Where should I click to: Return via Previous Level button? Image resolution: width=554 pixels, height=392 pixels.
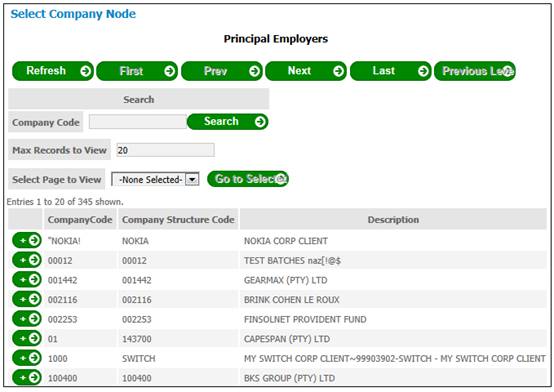(475, 71)
